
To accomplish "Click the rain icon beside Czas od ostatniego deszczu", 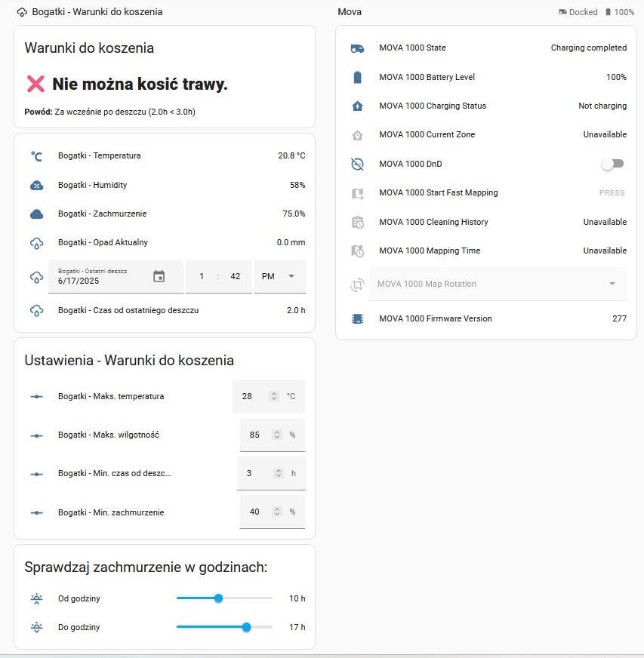I will pyautogui.click(x=36, y=311).
